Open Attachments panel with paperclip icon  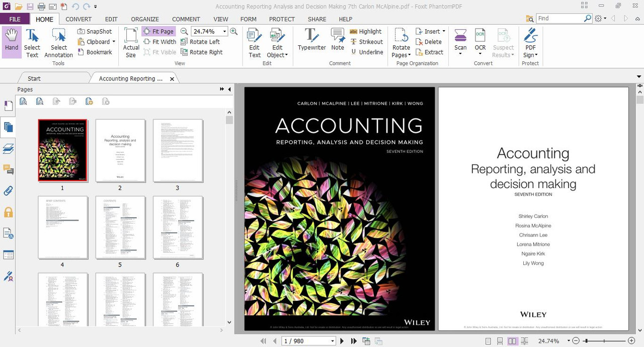coord(8,191)
